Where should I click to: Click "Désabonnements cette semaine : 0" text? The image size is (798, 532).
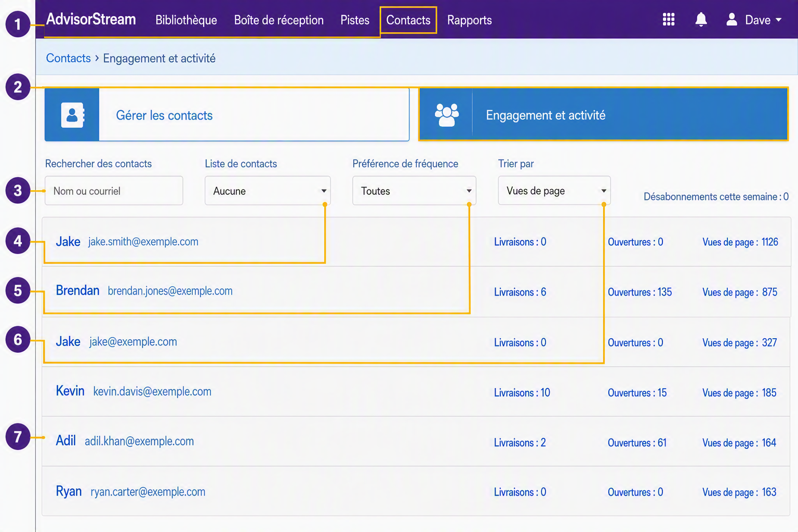point(716,196)
